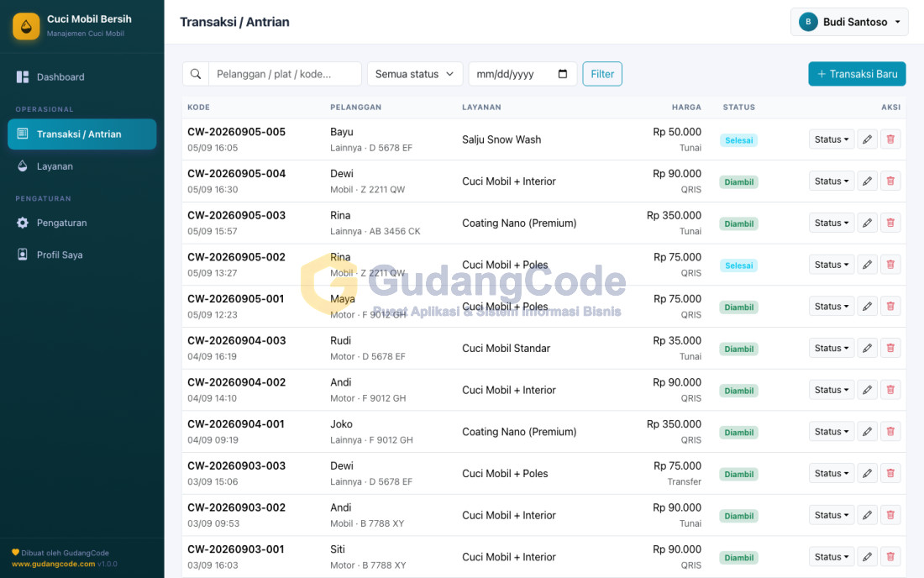
Task: Edit transaction CW-20260903-003 with pencil icon
Action: [x=867, y=473]
